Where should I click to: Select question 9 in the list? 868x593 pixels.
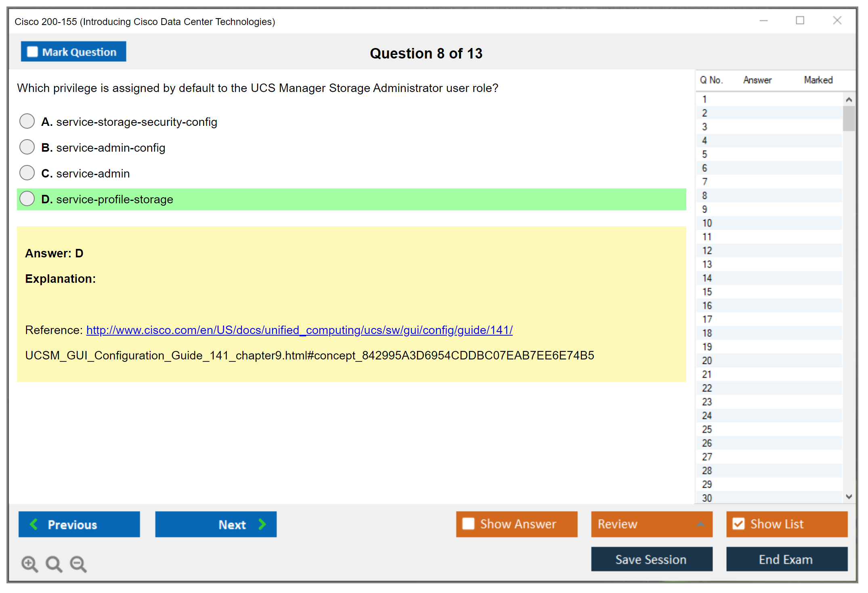coord(704,209)
